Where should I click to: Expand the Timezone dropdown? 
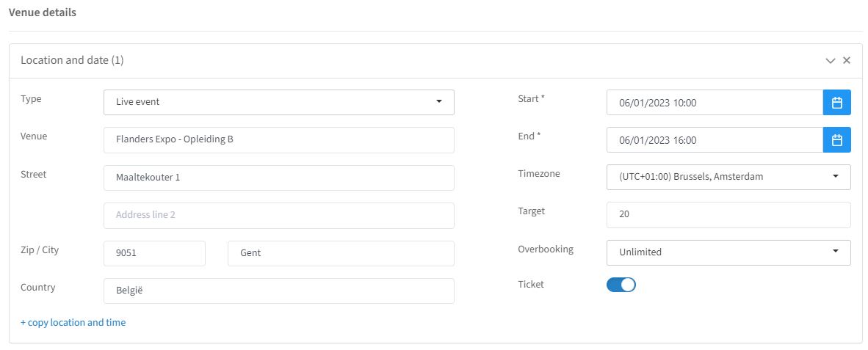(728, 177)
